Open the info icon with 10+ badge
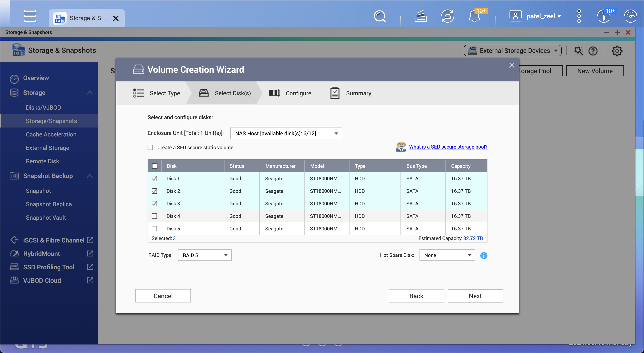644x353 pixels. click(x=604, y=17)
